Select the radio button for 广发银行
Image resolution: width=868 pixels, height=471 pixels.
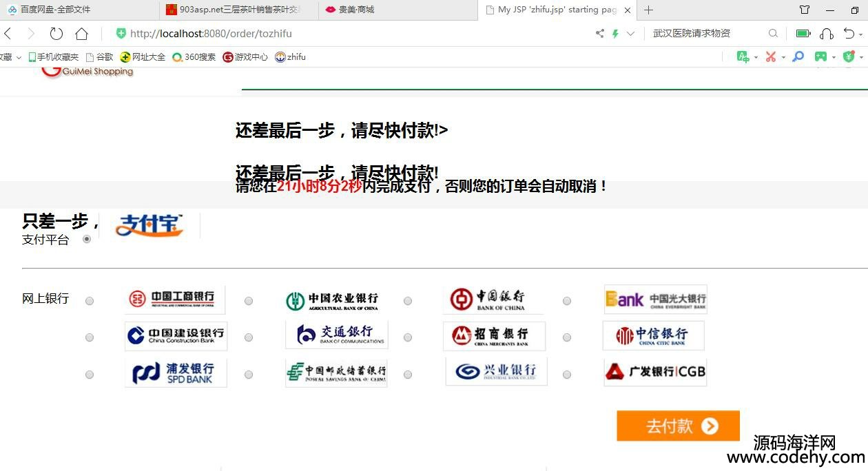[x=567, y=375]
